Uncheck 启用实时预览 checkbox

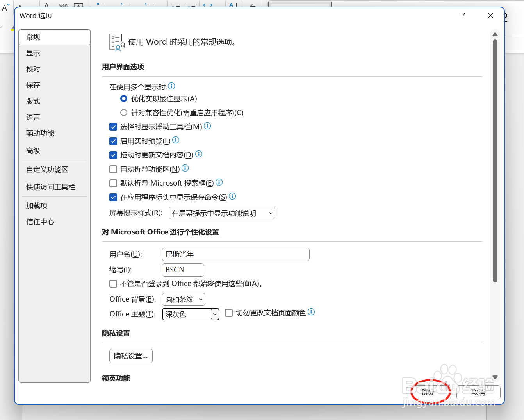point(113,141)
